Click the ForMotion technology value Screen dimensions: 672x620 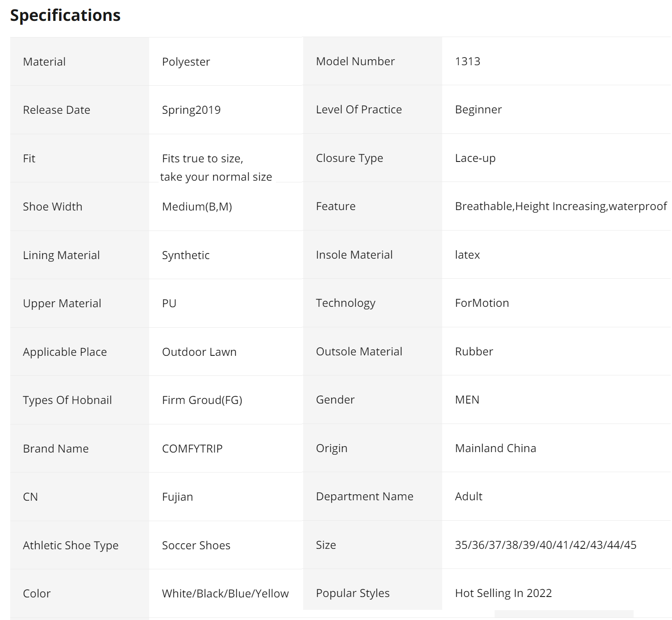[482, 303]
